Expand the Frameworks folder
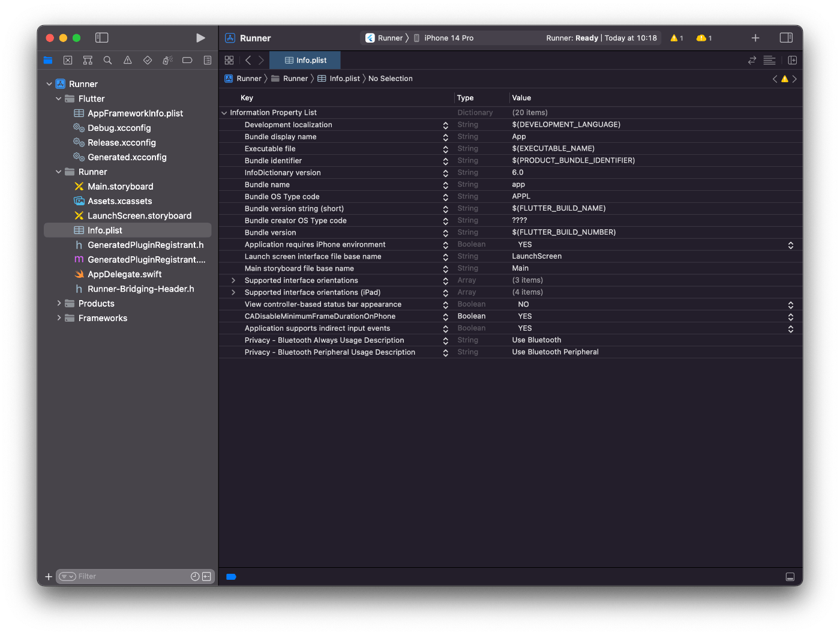840x635 pixels. click(58, 318)
